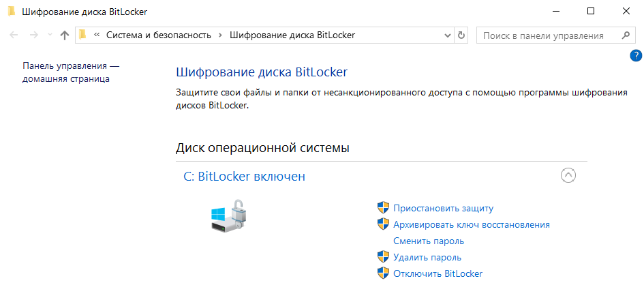Screen dimensions: 644x285
Task: Click the blue help question mark icon
Action: click(635, 56)
